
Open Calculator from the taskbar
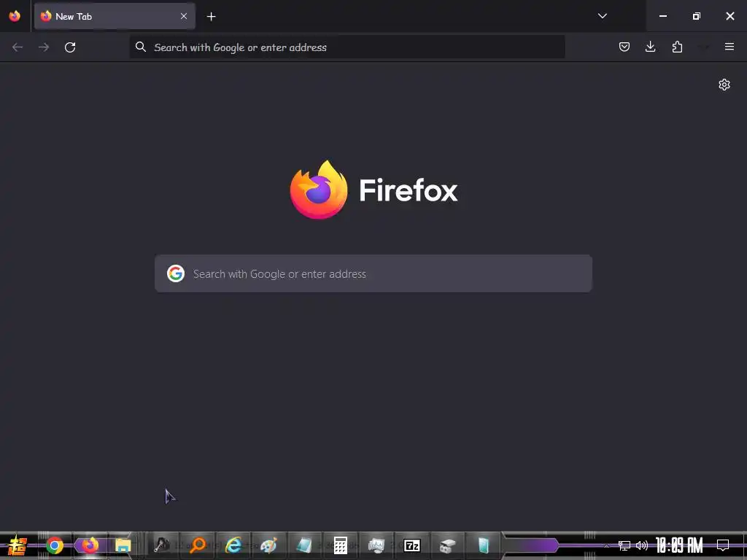click(x=340, y=545)
